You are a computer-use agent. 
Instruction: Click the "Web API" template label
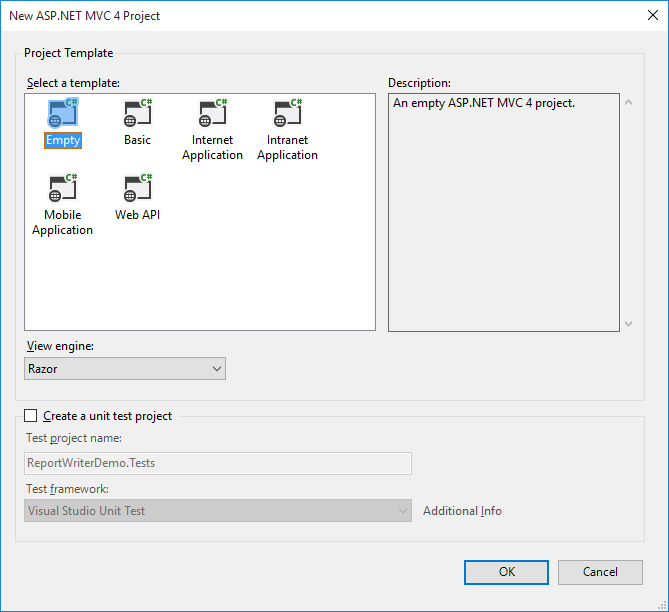[x=137, y=215]
